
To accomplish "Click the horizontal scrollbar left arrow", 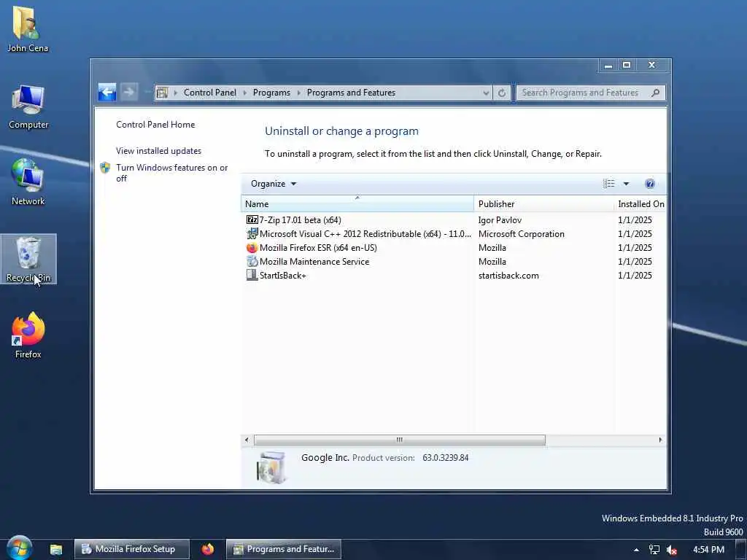I will 247,440.
